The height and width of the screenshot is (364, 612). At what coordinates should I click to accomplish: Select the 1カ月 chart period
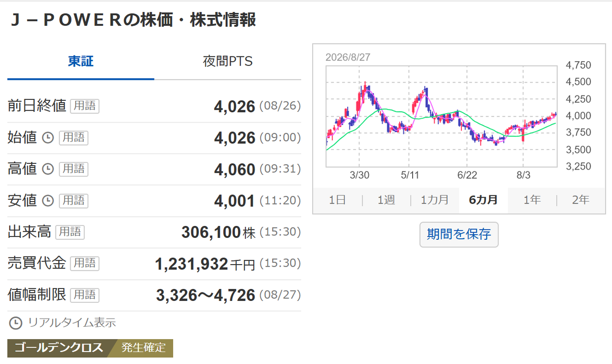pyautogui.click(x=435, y=200)
